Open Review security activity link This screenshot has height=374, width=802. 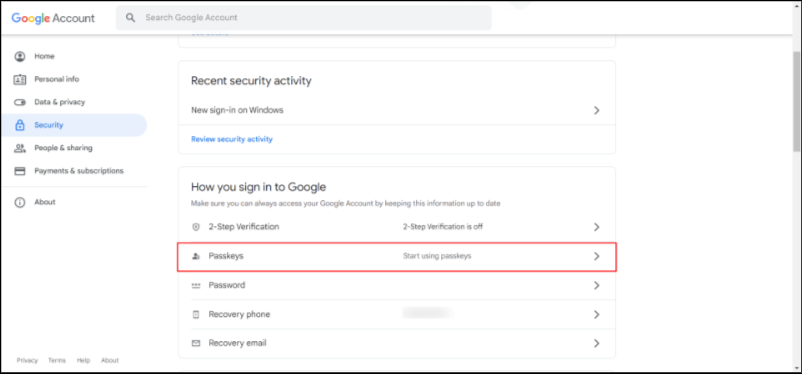point(232,139)
